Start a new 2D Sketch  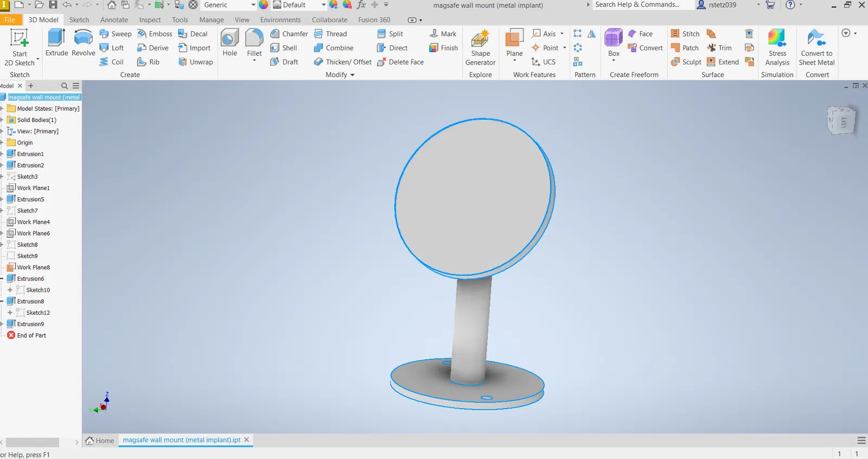[20, 48]
